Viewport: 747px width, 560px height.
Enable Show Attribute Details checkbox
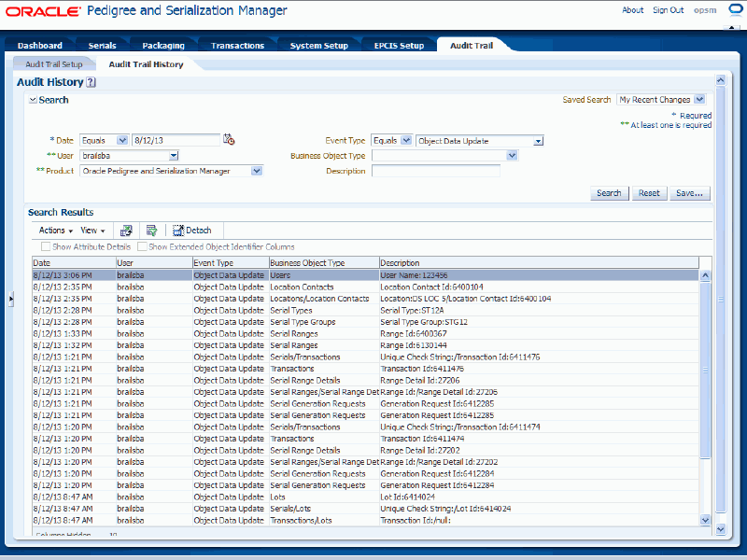pos(46,246)
